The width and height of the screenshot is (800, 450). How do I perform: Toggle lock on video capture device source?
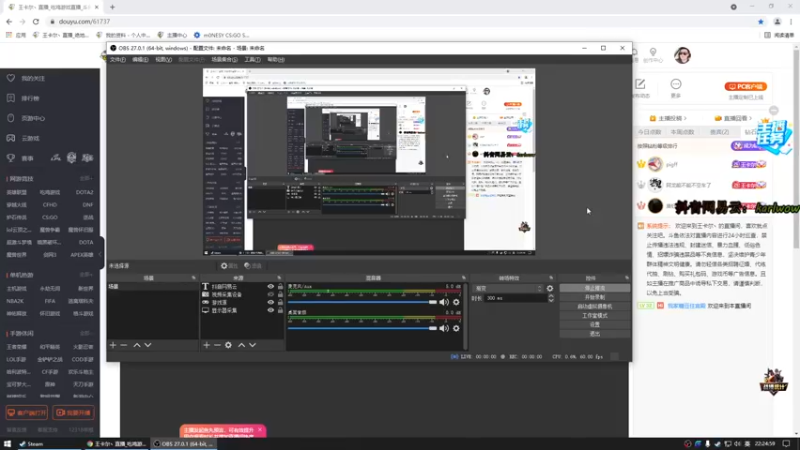280,294
